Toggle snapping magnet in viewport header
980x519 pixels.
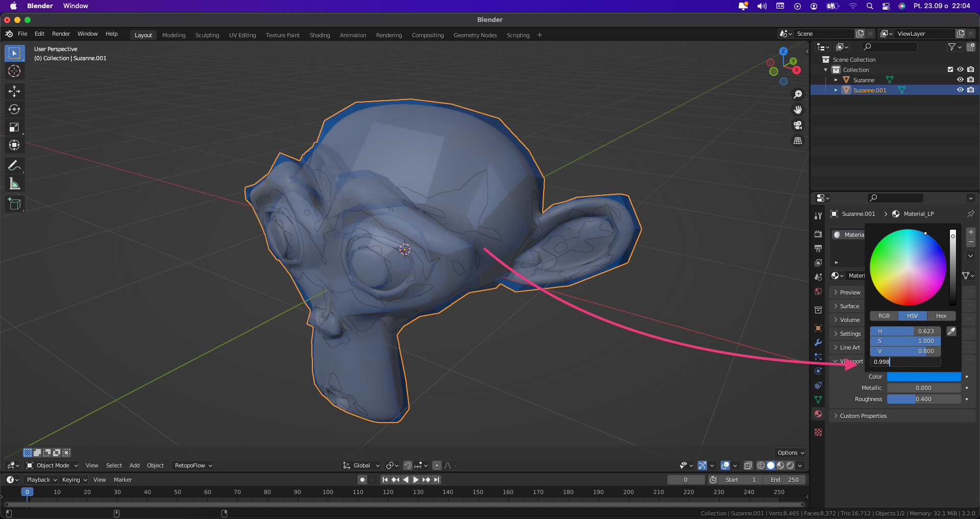click(x=407, y=465)
